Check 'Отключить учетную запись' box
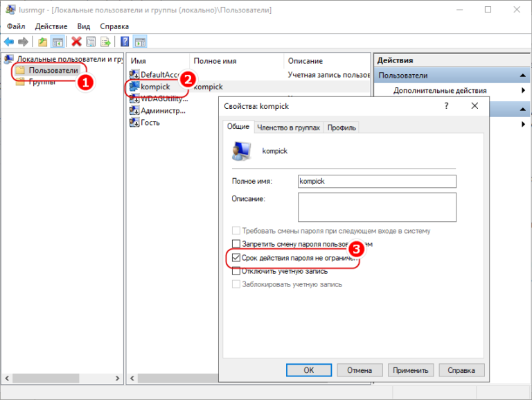The width and height of the screenshot is (532, 400). [236, 270]
